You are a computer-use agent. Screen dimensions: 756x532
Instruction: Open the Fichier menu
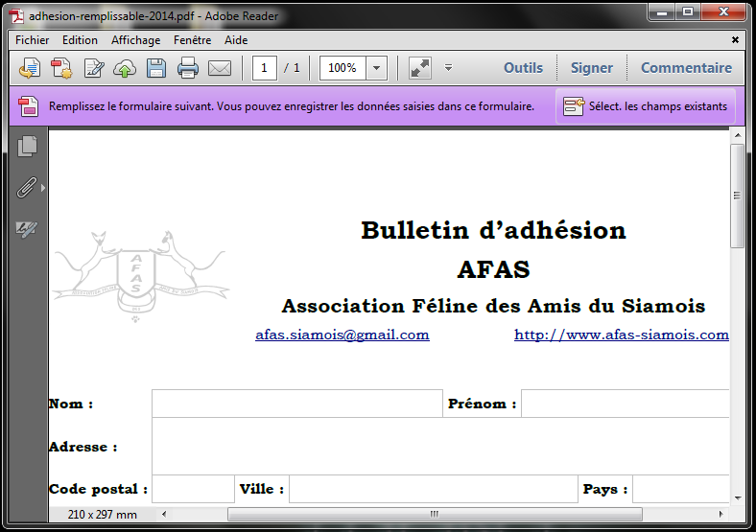(x=32, y=40)
